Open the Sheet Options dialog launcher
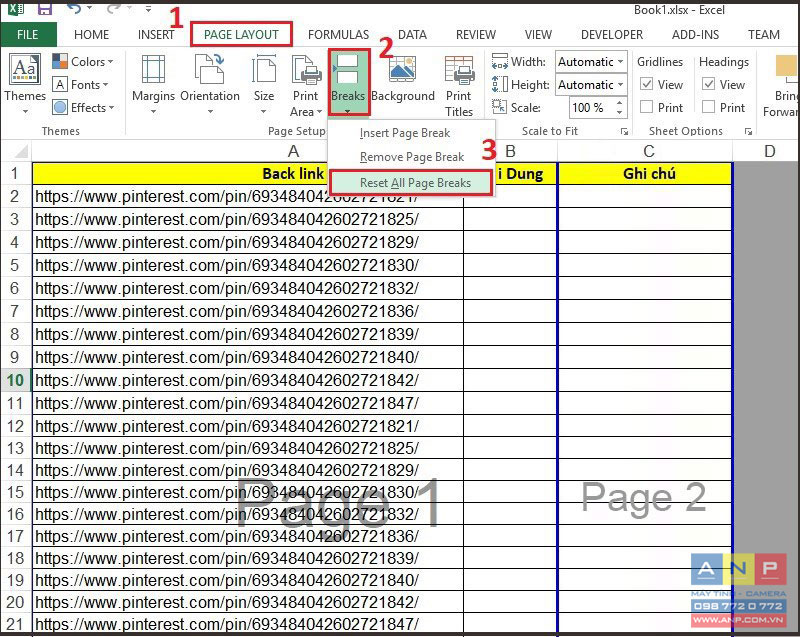800x637 pixels. pos(748,132)
